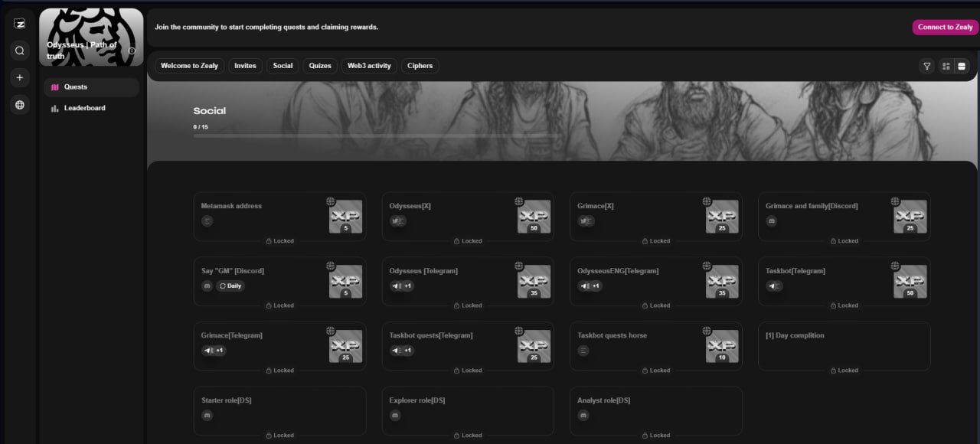Viewport: 980px width, 444px height.
Task: Select the Web3 activity category tab
Action: pos(369,66)
